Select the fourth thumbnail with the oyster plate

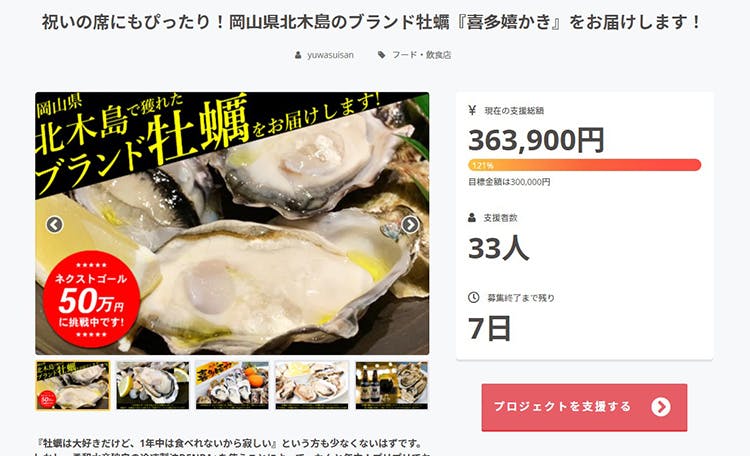click(312, 386)
